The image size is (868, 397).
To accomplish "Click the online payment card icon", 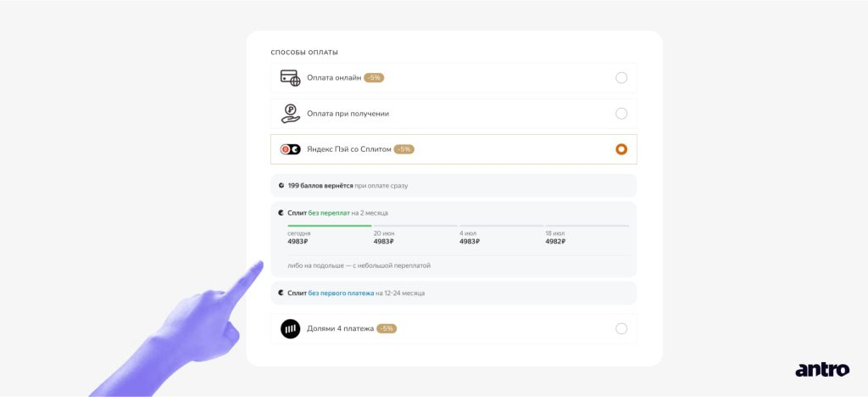I will tap(290, 78).
